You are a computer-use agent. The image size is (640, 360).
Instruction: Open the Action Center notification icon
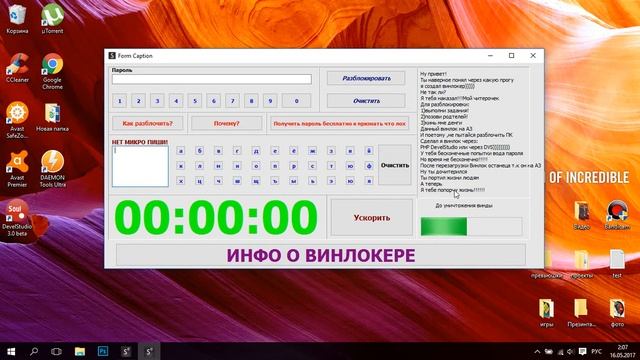(x=582, y=351)
